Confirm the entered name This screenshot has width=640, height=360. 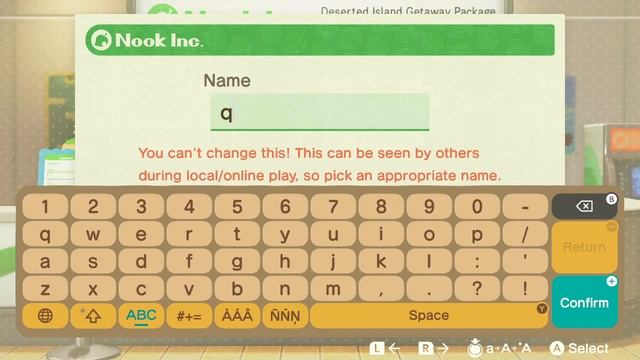[x=584, y=302]
